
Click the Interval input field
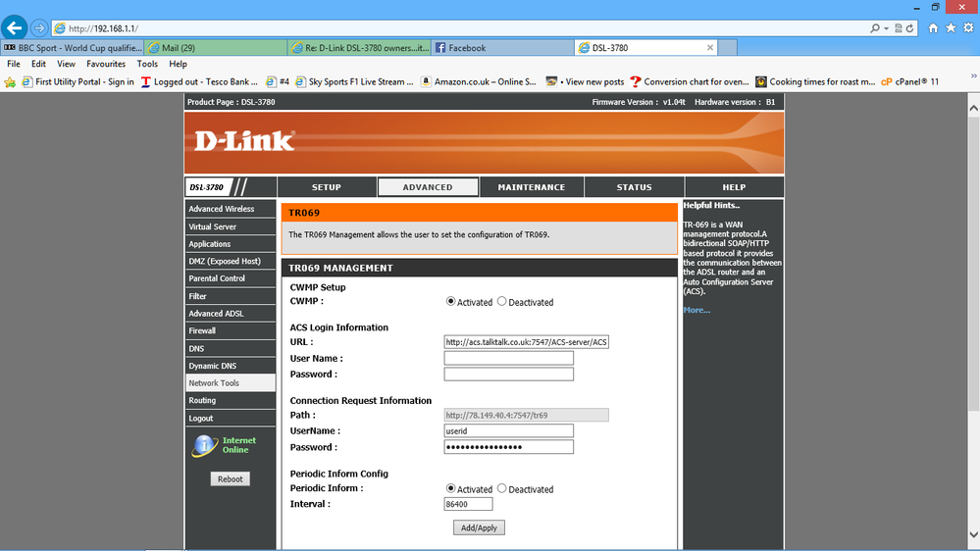click(468, 504)
